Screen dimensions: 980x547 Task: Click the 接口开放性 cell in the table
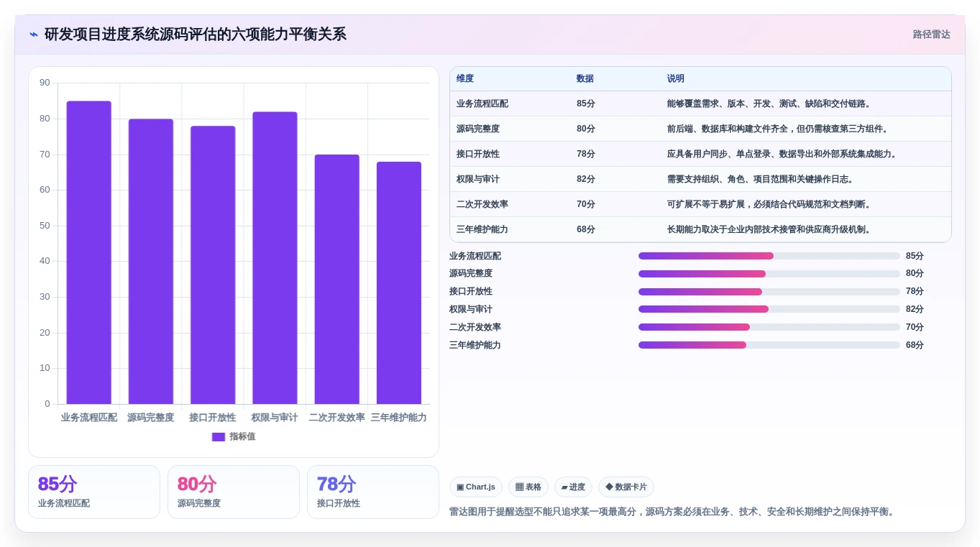coord(478,155)
